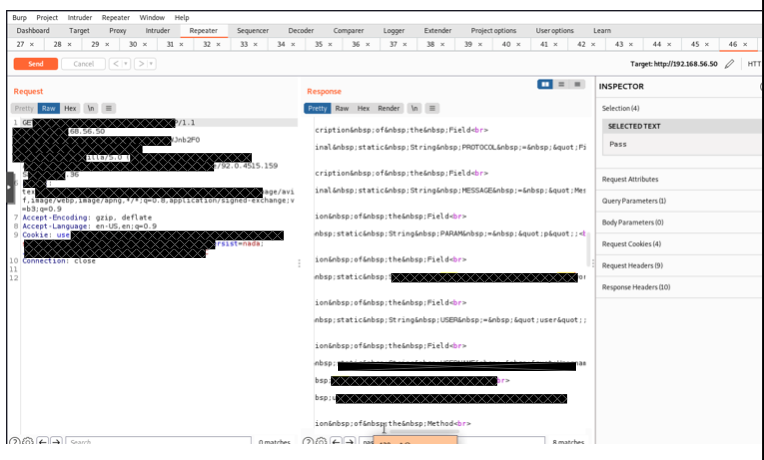Toggle Response Render view
The image size is (764, 460).
[389, 108]
